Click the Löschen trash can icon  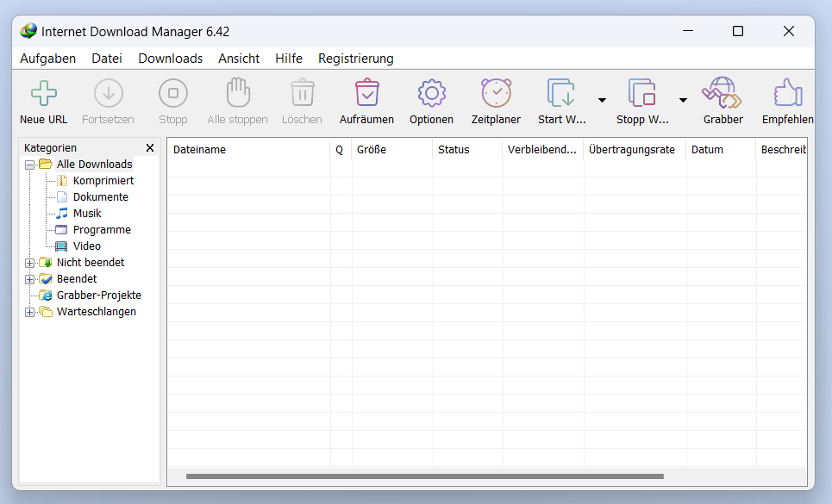(302, 93)
